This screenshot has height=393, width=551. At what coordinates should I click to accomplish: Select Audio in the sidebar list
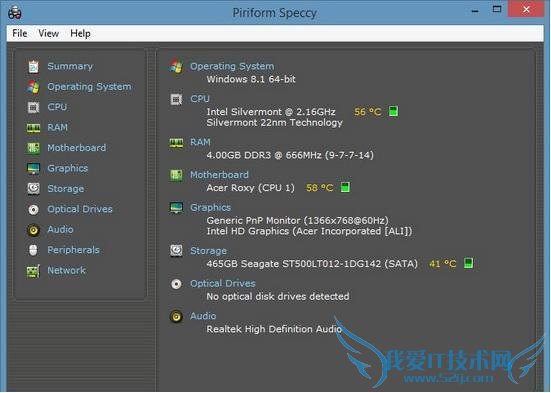[60, 230]
